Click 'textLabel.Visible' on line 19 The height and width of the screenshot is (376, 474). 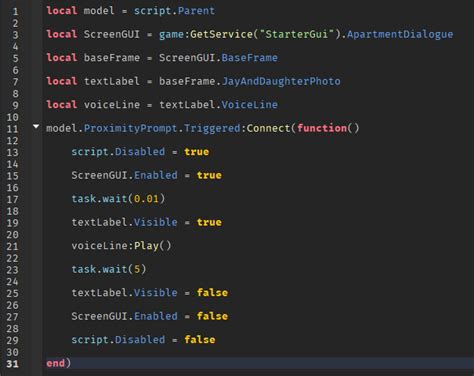point(124,222)
